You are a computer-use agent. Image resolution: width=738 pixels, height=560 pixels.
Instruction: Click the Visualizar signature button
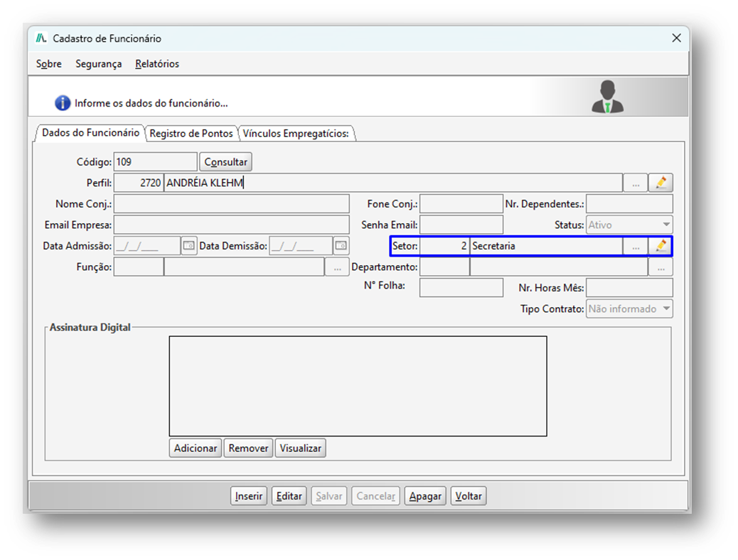tap(300, 448)
